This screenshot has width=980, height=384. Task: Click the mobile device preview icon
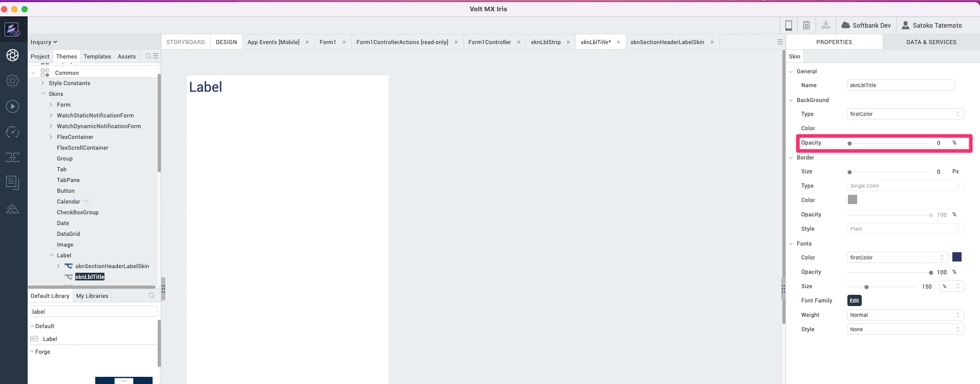pyautogui.click(x=789, y=25)
